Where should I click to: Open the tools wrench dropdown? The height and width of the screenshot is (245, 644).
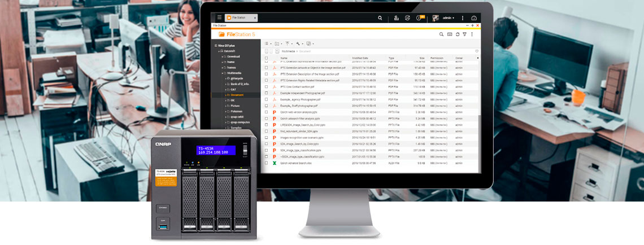(x=298, y=43)
